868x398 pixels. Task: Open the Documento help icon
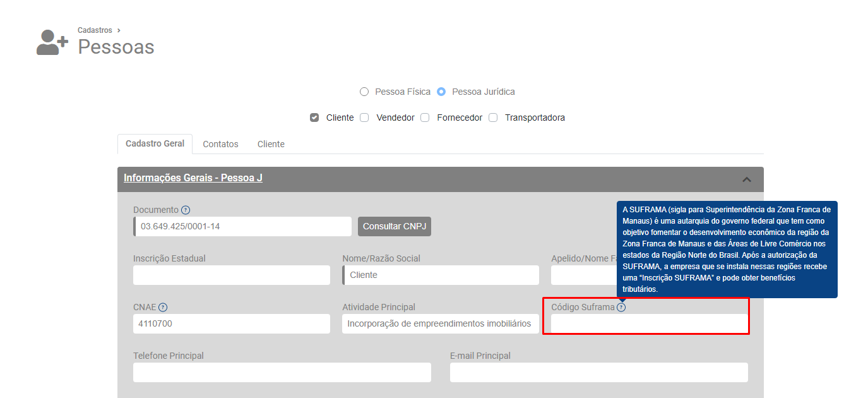(x=185, y=210)
